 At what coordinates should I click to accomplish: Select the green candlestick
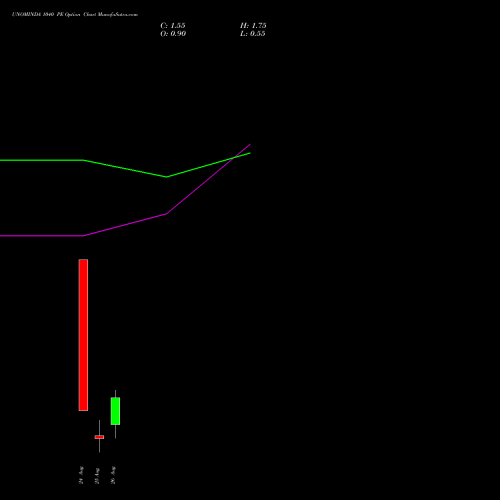(x=115, y=411)
